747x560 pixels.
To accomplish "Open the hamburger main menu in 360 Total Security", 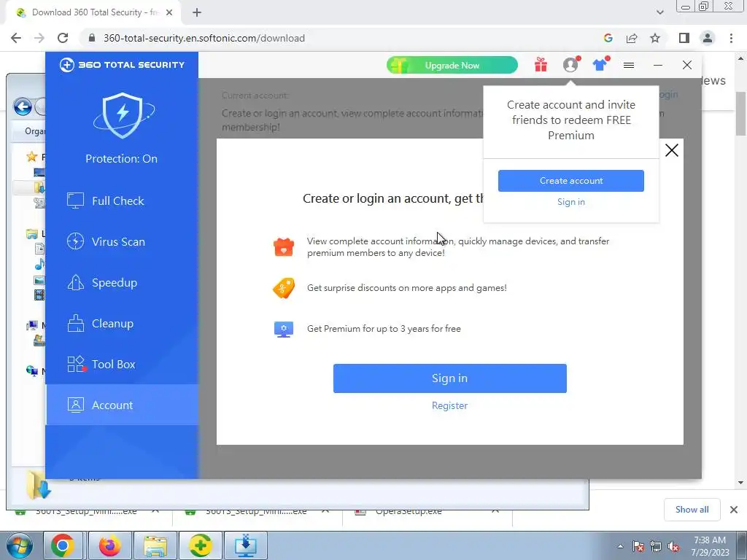I will [629, 65].
